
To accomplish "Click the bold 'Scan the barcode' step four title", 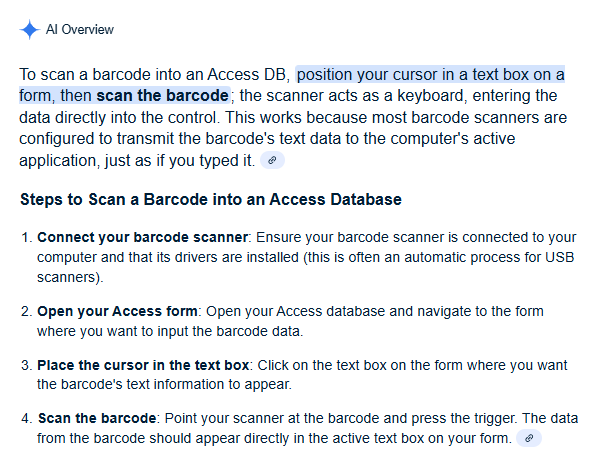I will [97, 418].
